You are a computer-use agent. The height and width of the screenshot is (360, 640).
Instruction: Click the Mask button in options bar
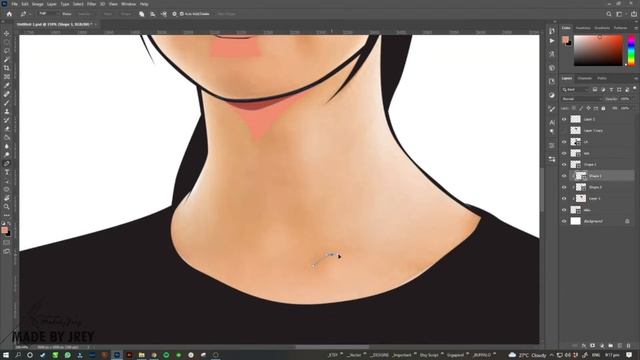[x=108, y=14]
